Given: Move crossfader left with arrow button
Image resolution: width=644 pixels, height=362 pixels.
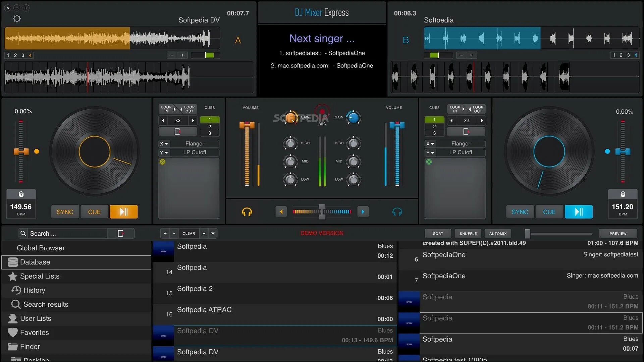Looking at the screenshot, I should (281, 212).
